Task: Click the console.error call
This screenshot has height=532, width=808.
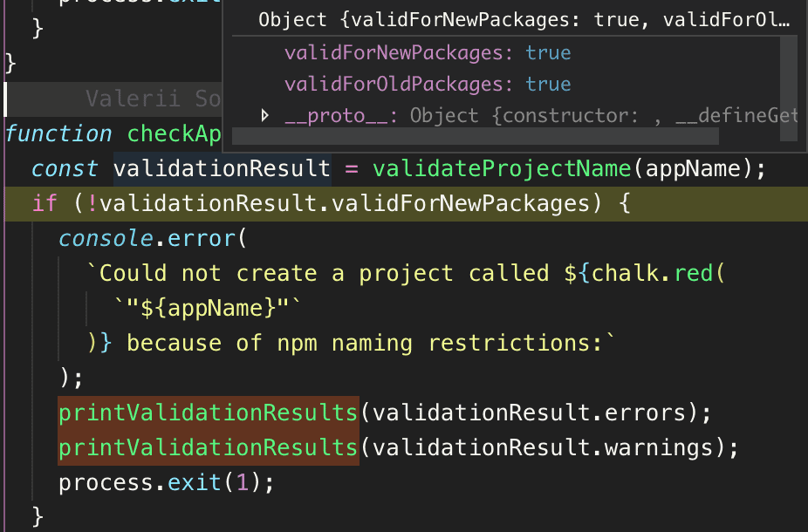Action: [147, 238]
